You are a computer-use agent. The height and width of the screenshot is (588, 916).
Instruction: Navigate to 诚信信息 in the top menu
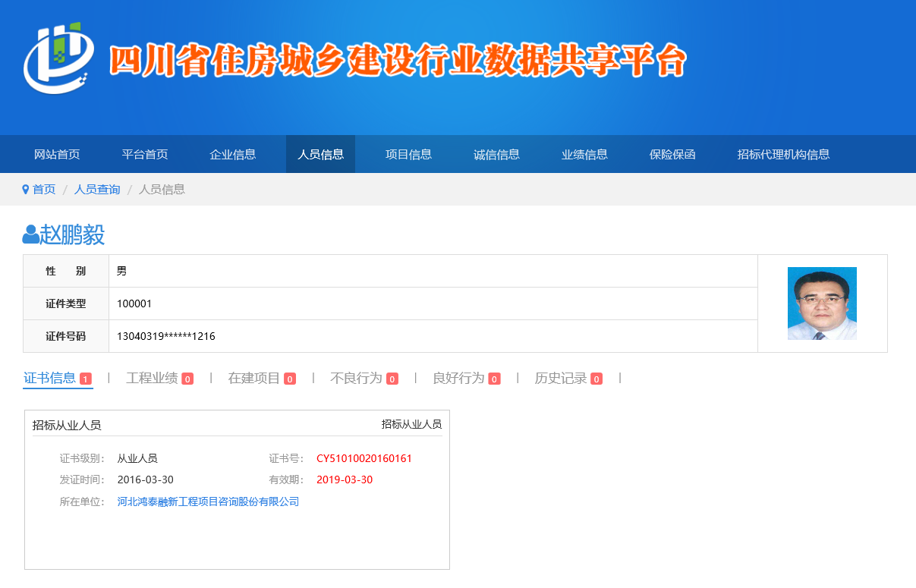(496, 154)
